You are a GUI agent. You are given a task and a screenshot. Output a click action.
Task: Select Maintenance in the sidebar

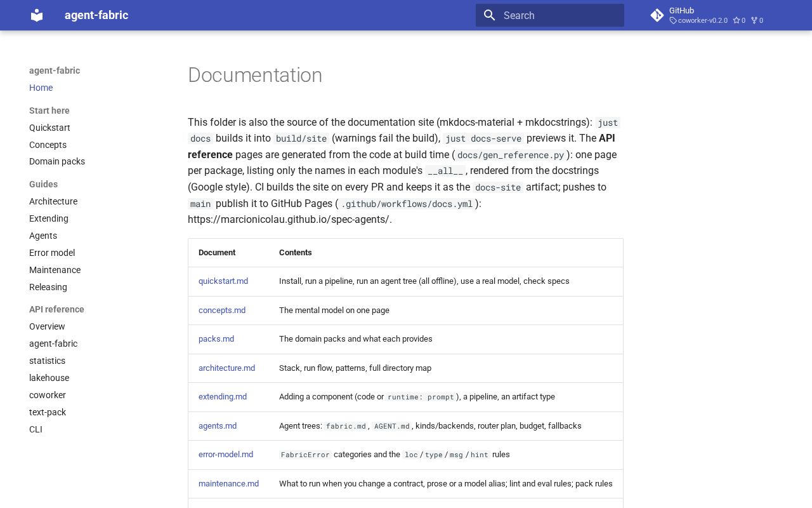[55, 270]
